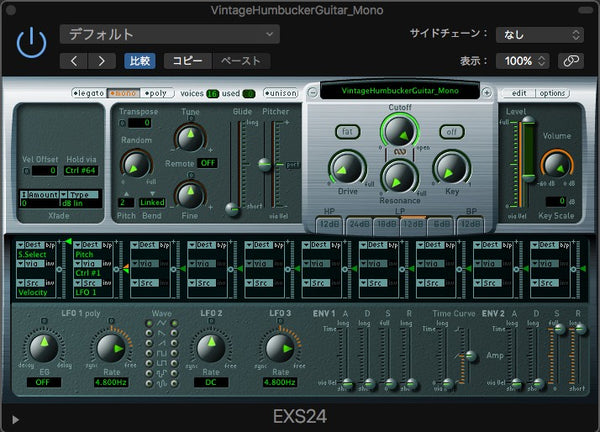The image size is (600, 432).
Task: Toggle the filter off button
Action: click(452, 132)
